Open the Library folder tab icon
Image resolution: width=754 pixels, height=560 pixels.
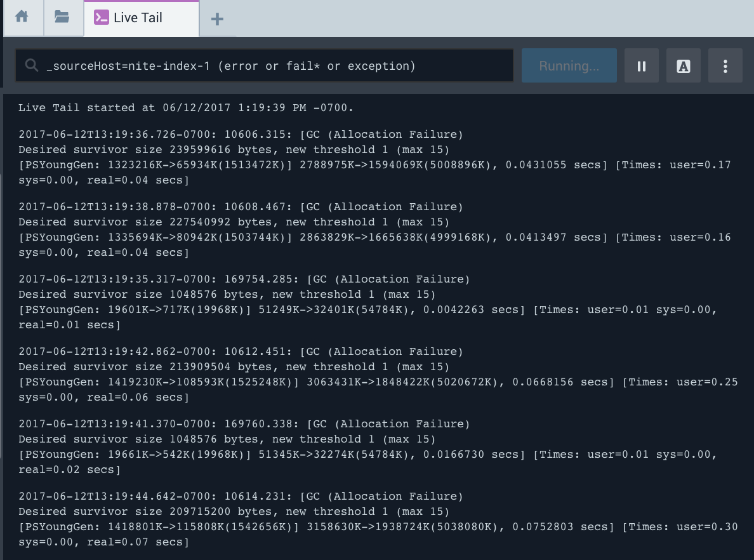(62, 18)
